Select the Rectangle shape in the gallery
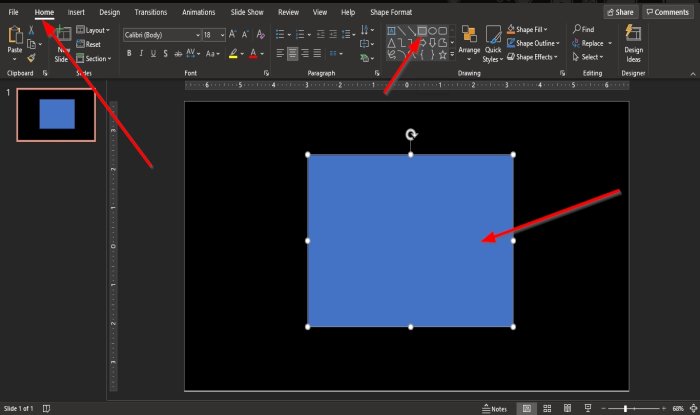This screenshot has height=415, width=700. pyautogui.click(x=422, y=31)
